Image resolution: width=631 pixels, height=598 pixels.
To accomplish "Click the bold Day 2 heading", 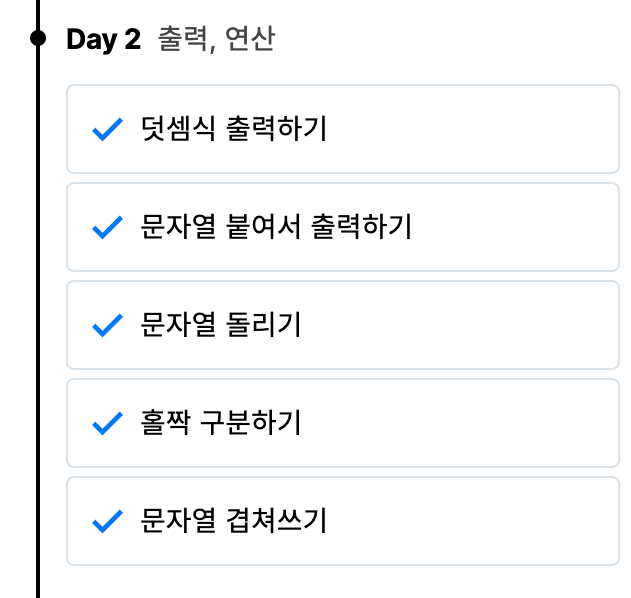I will pyautogui.click(x=103, y=40).
